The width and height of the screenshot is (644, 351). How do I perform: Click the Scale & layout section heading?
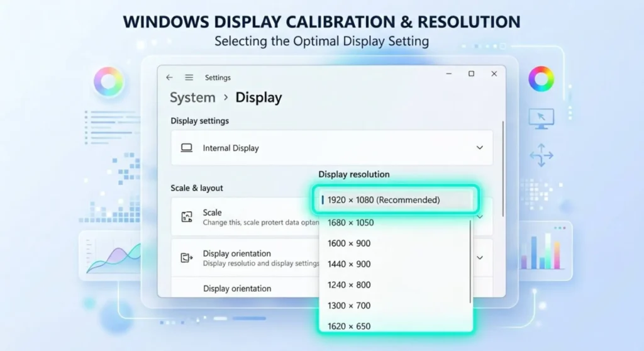click(x=197, y=188)
